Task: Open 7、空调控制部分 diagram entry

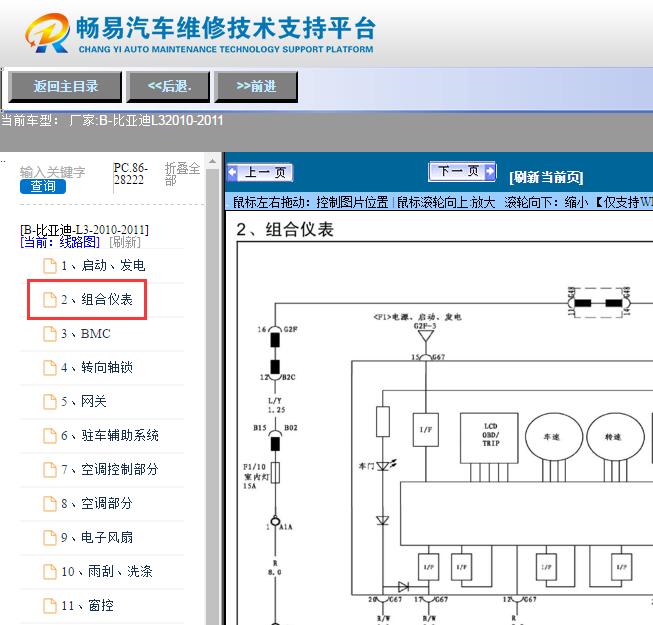Action: tap(110, 469)
